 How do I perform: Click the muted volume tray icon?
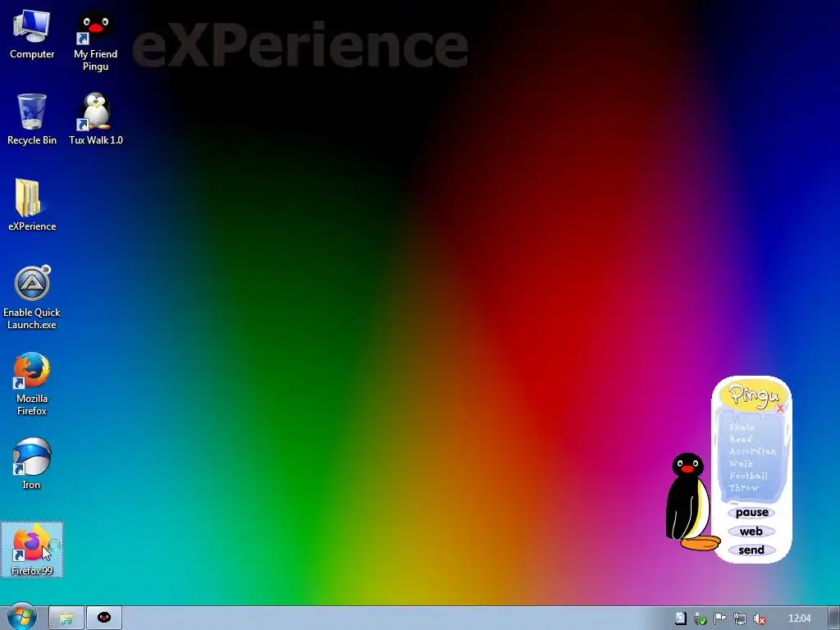pyautogui.click(x=759, y=619)
